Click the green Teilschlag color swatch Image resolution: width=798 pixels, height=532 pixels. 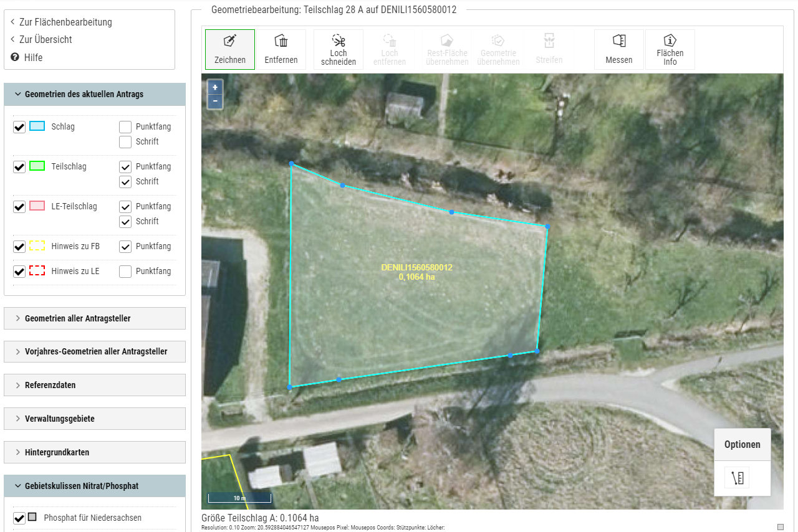(x=37, y=166)
